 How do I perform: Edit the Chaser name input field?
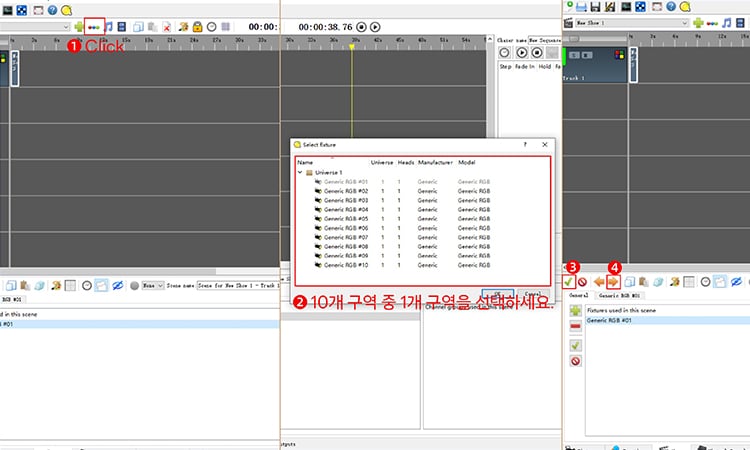click(544, 40)
